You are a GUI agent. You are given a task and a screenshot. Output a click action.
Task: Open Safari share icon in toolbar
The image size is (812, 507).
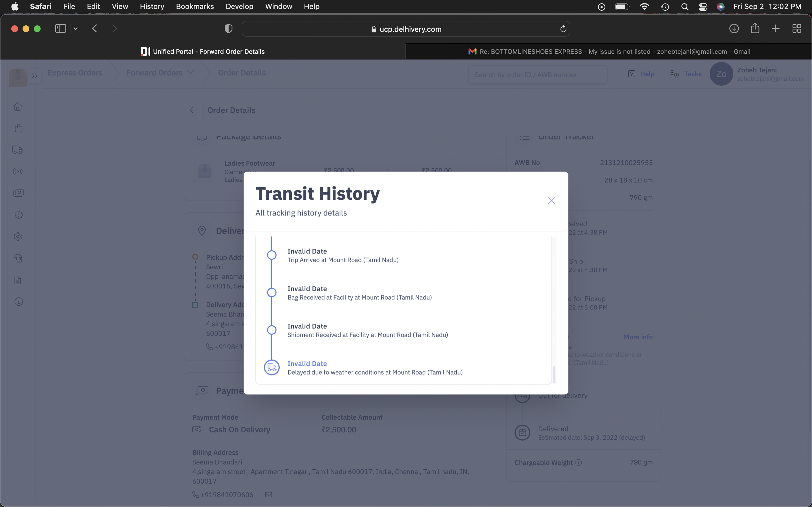755,28
